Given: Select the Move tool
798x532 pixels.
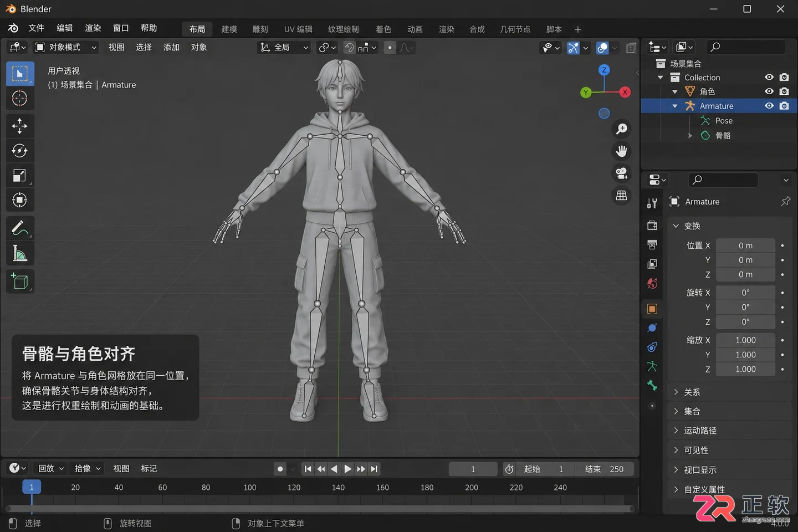Looking at the screenshot, I should (20, 126).
